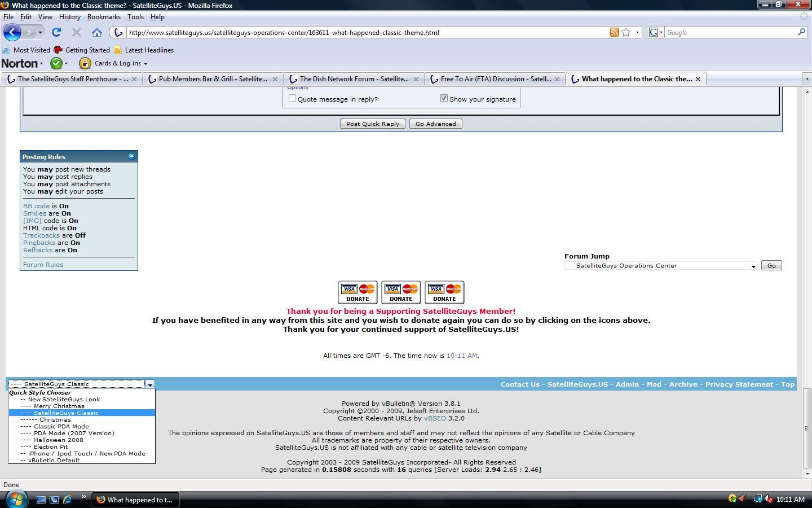Viewport: 812px width, 508px height.
Task: Click the second Donate card image
Action: (x=401, y=292)
